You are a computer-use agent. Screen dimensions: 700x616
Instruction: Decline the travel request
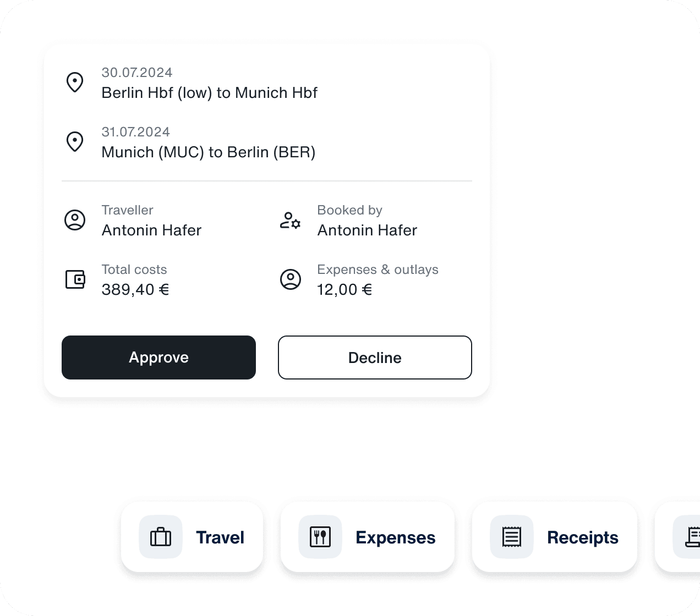[375, 358]
